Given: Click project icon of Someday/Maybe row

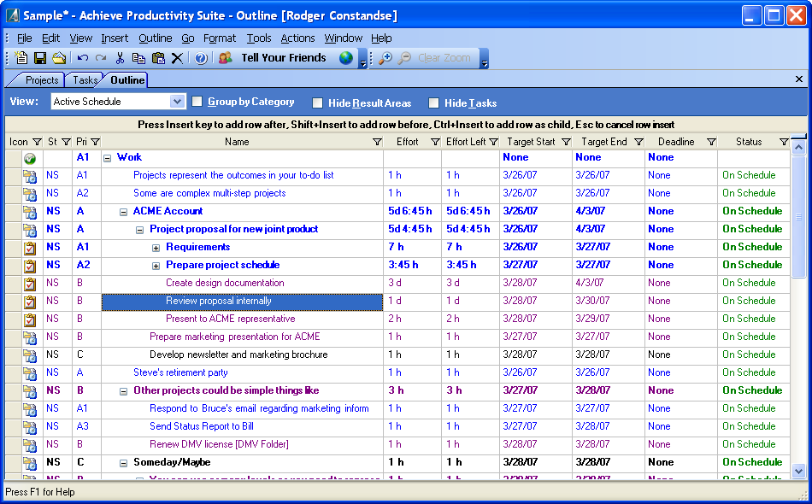Looking at the screenshot, I should [x=30, y=463].
